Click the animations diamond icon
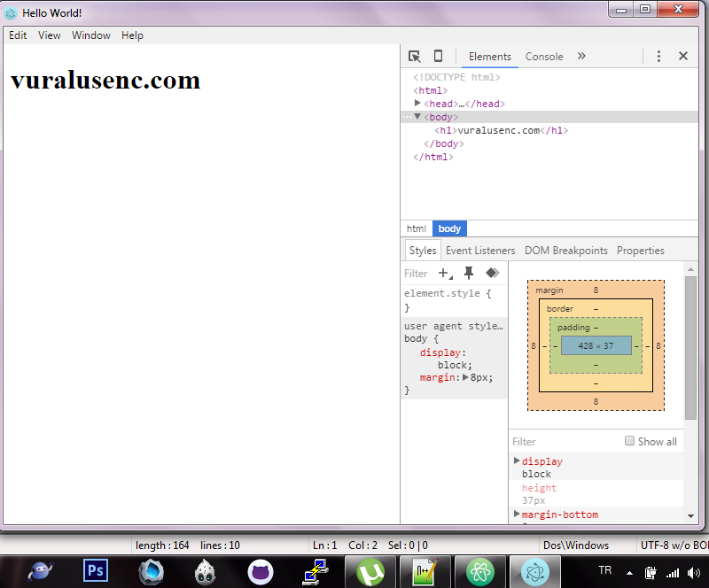The width and height of the screenshot is (709, 588). (x=493, y=273)
